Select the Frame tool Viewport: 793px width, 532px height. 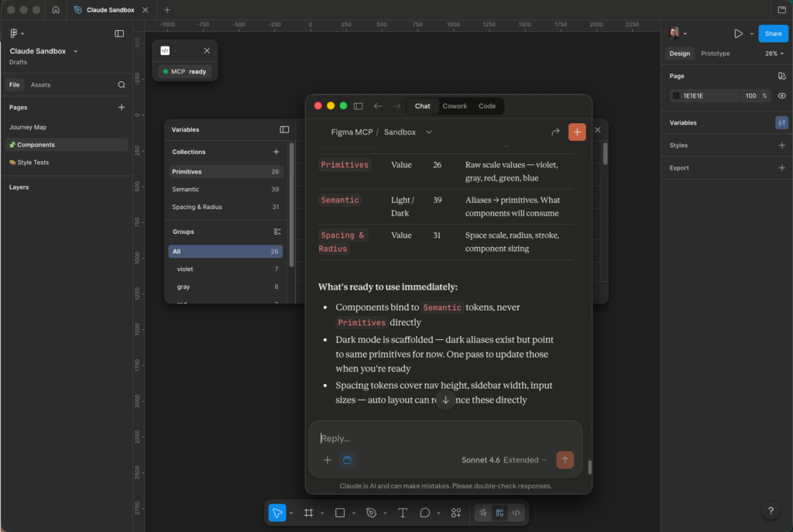point(308,512)
